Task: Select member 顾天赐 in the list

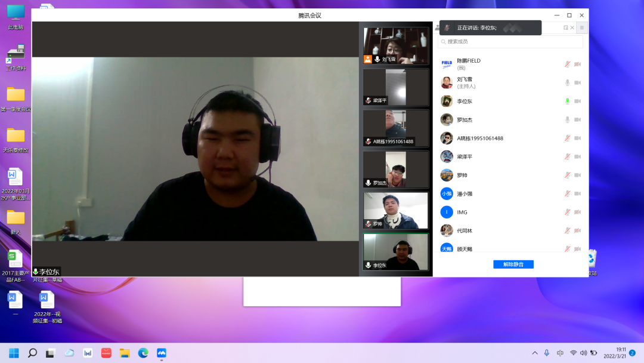Action: [x=510, y=247]
